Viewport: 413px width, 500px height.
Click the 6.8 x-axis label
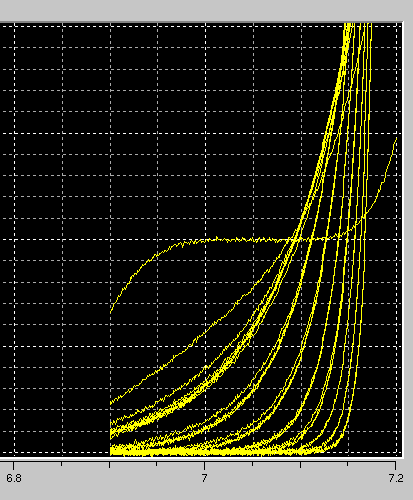coord(14,478)
